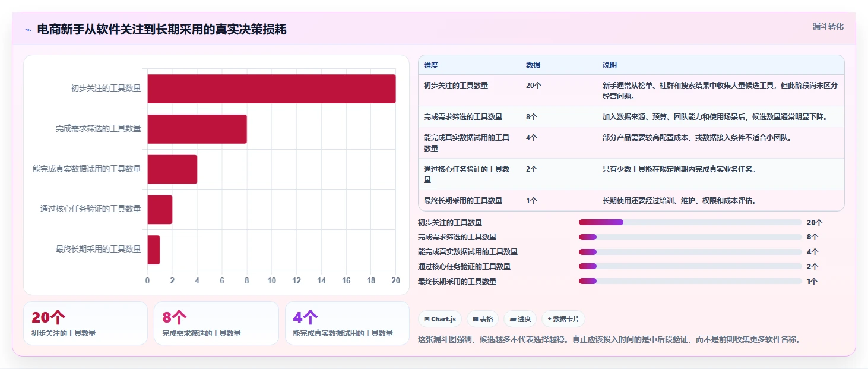Viewport: 868px width, 369px height.
Task: Click the table data cell 8个
Action: tap(531, 117)
